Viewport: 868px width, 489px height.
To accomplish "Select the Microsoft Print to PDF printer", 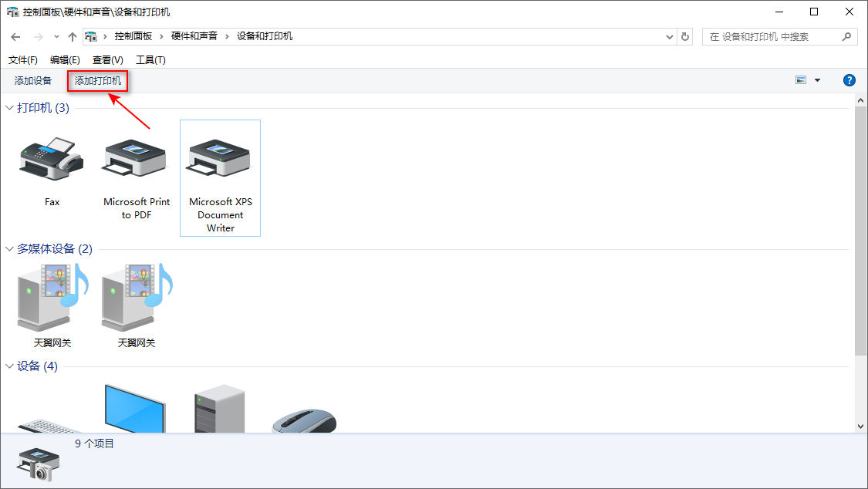I will (136, 158).
